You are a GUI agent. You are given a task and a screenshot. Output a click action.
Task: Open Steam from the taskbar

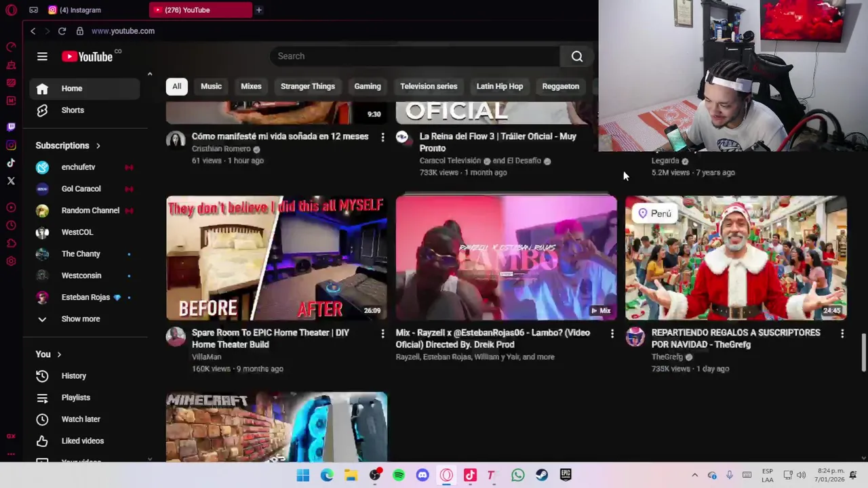tap(542, 475)
